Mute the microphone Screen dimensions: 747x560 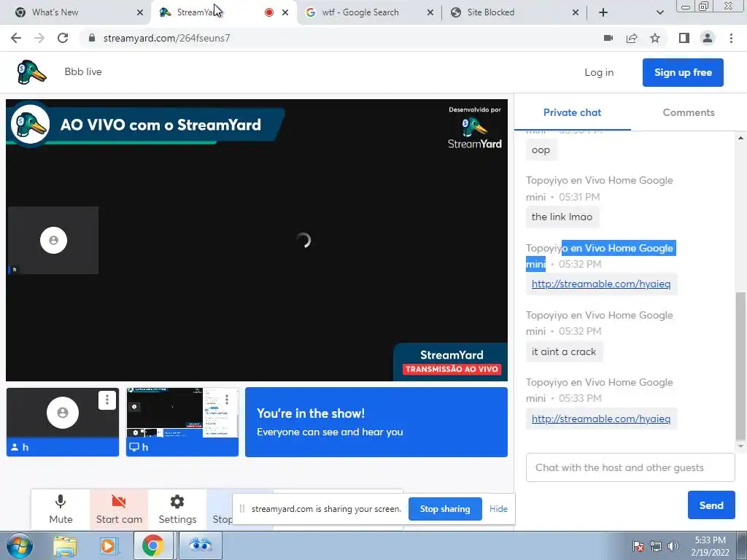coord(61,509)
